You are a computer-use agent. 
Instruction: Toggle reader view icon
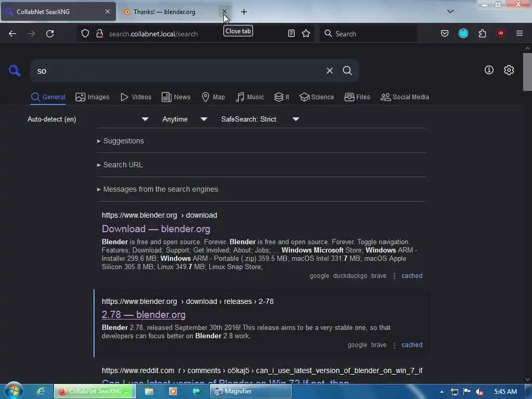tap(291, 34)
